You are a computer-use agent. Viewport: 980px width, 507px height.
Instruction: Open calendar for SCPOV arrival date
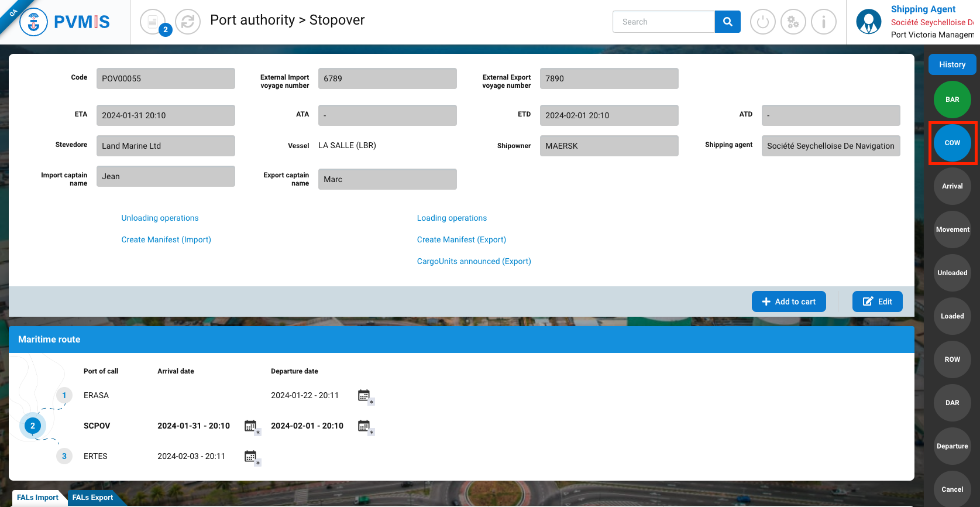click(x=251, y=427)
